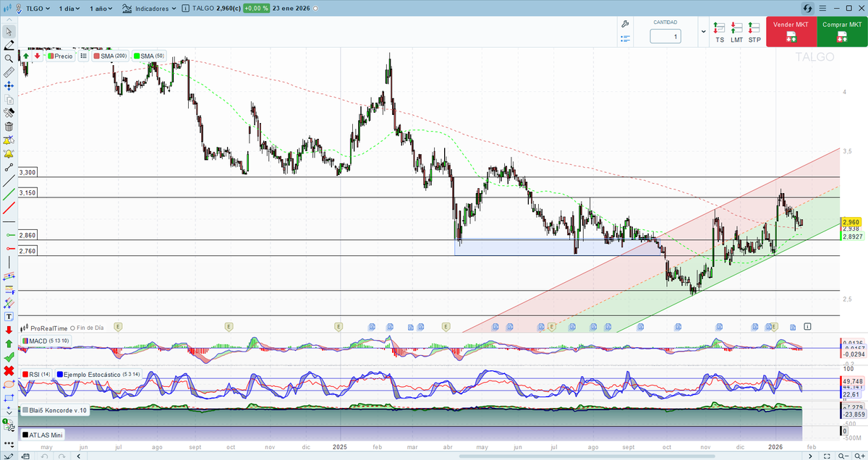Image resolution: width=868 pixels, height=460 pixels.
Task: Select the arrow cursor tool
Action: pyautogui.click(x=9, y=31)
